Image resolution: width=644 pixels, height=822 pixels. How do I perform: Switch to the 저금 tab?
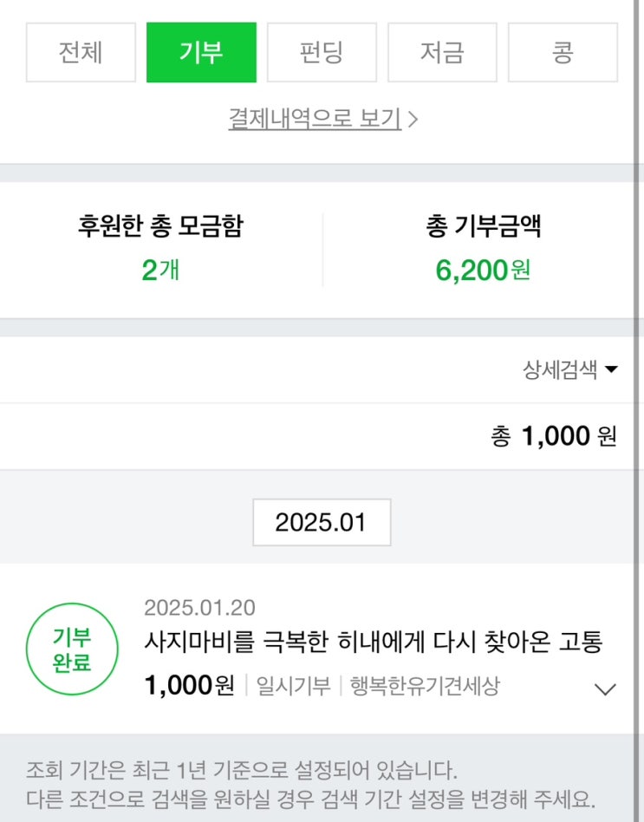pyautogui.click(x=442, y=52)
